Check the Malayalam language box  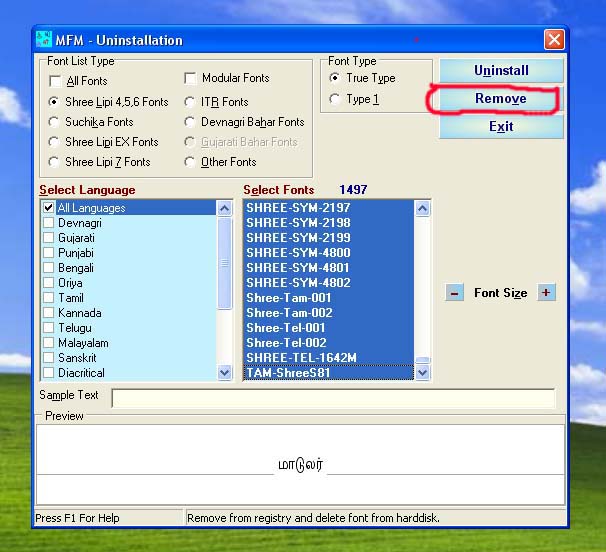(x=48, y=343)
